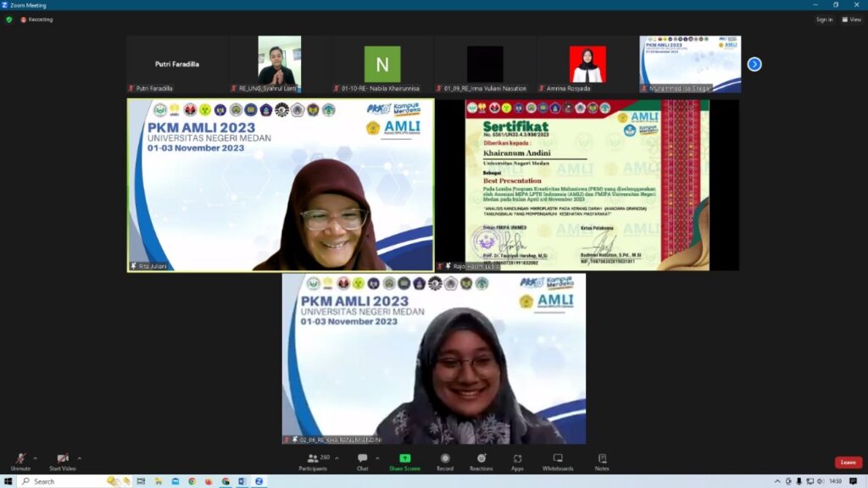
Task: Open audio options arrow beside Unmute
Action: coord(36,458)
